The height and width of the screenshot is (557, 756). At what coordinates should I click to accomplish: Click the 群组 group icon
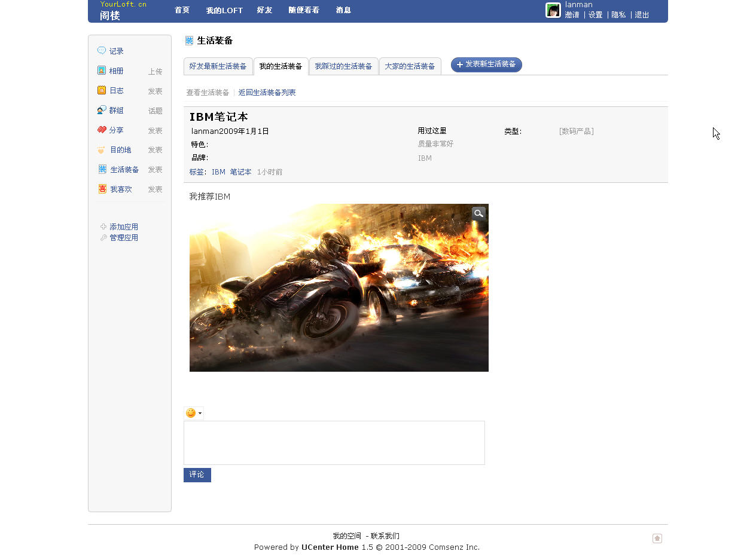(x=102, y=110)
